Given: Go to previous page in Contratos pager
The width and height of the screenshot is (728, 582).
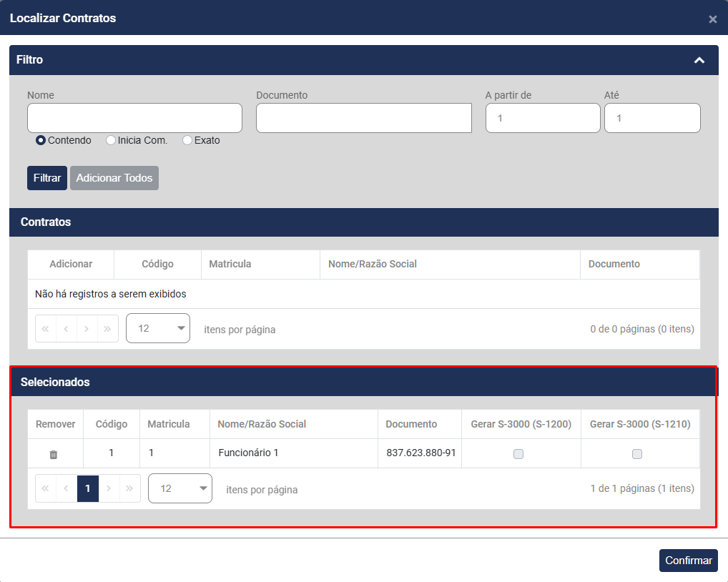Looking at the screenshot, I should tap(66, 329).
